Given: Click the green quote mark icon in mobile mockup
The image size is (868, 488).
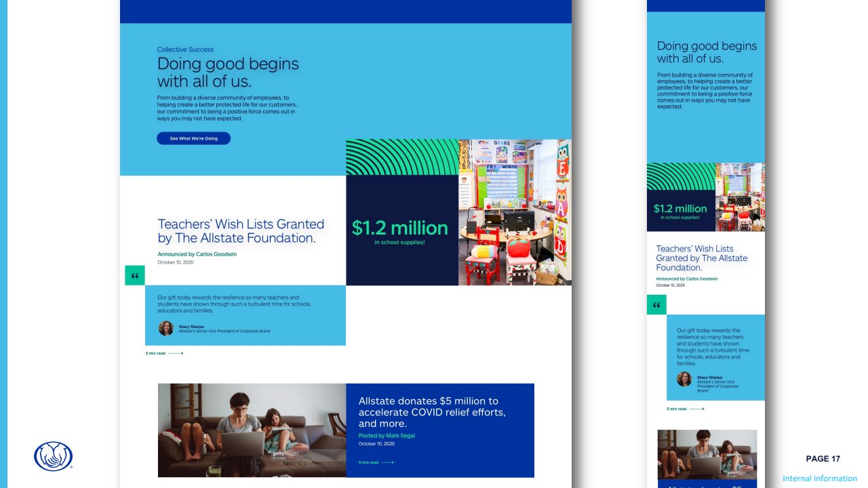Looking at the screenshot, I should [x=656, y=305].
